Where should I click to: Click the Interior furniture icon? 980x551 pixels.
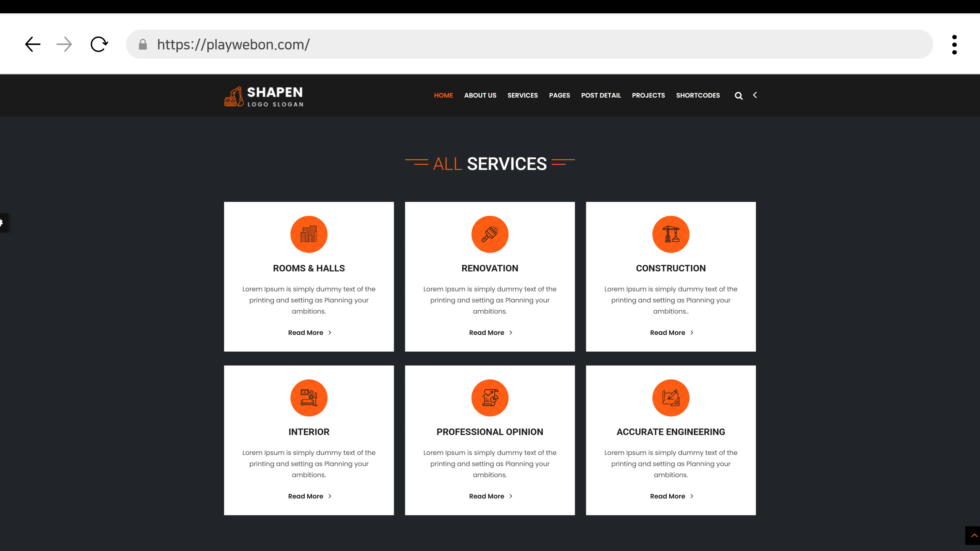tap(309, 398)
